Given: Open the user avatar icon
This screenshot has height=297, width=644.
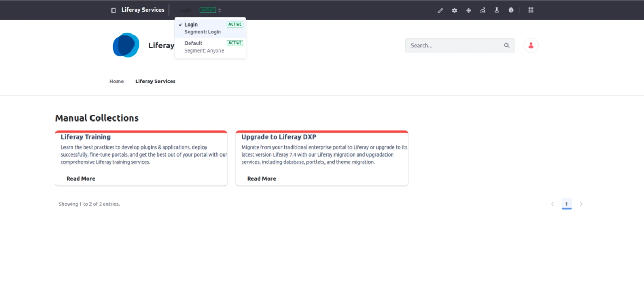Looking at the screenshot, I should (x=531, y=45).
